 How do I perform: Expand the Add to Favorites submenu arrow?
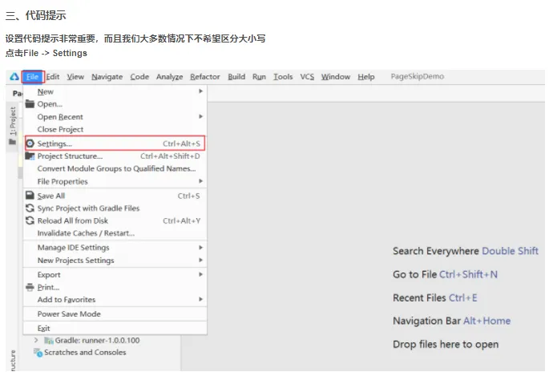coord(200,299)
